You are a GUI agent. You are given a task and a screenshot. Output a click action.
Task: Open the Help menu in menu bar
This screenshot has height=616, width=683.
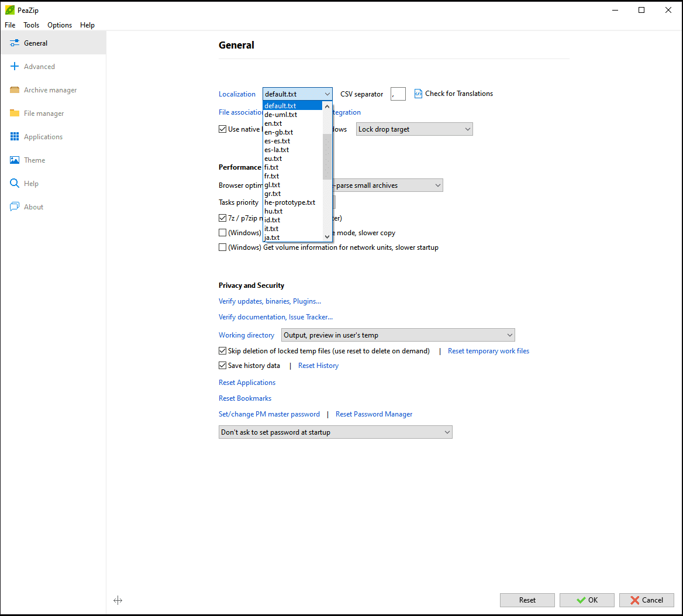coord(87,25)
